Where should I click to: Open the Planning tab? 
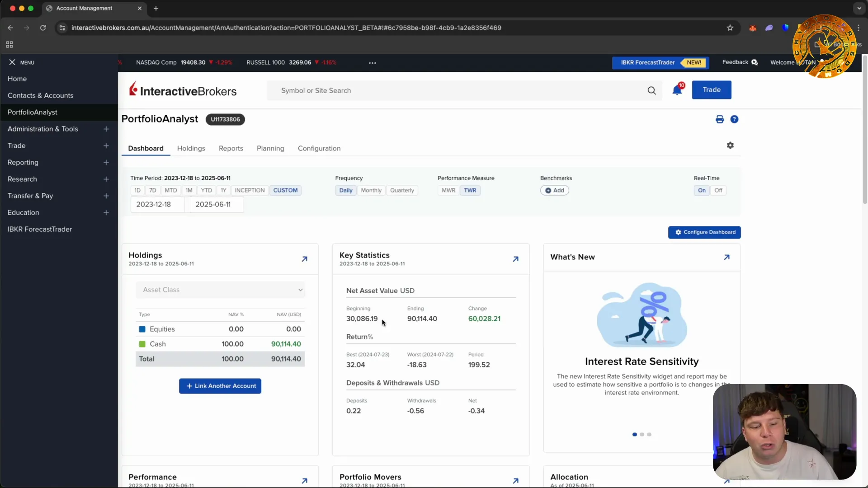pyautogui.click(x=270, y=148)
